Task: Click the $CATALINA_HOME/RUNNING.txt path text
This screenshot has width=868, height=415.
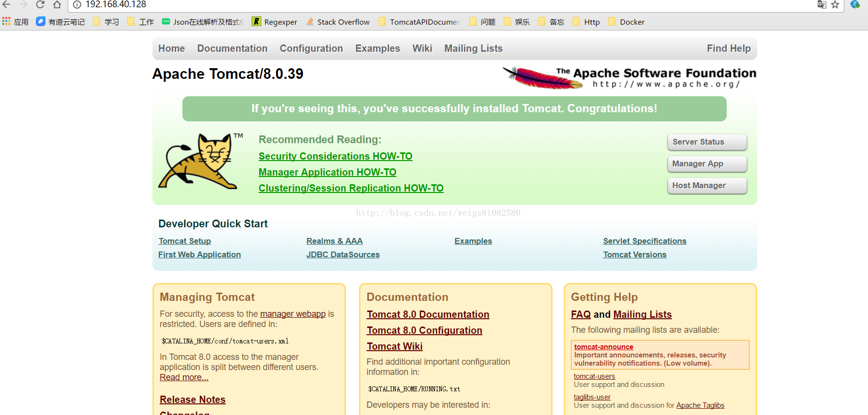Action: click(414, 389)
